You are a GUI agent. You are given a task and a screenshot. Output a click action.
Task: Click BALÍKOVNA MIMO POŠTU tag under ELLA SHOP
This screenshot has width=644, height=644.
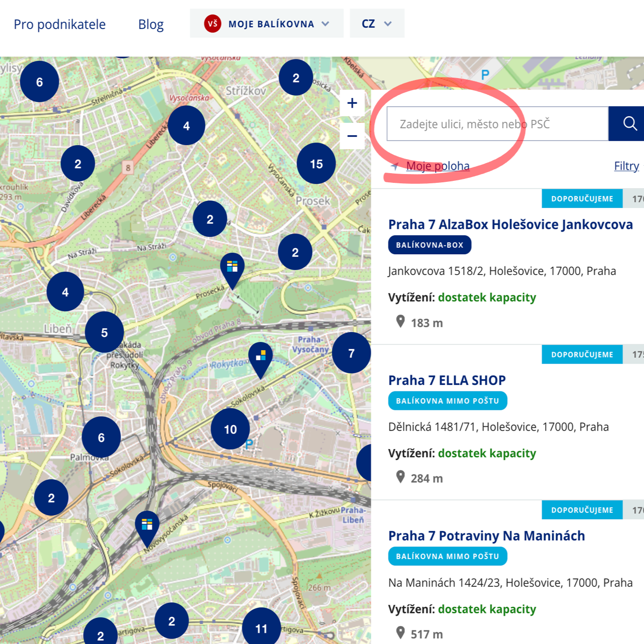click(x=448, y=401)
